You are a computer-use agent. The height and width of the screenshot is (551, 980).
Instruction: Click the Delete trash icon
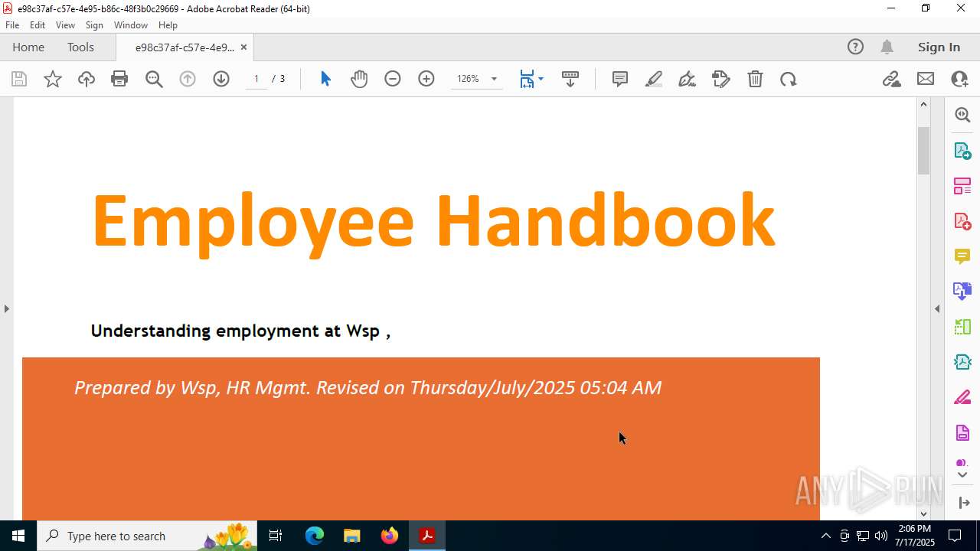pyautogui.click(x=755, y=79)
